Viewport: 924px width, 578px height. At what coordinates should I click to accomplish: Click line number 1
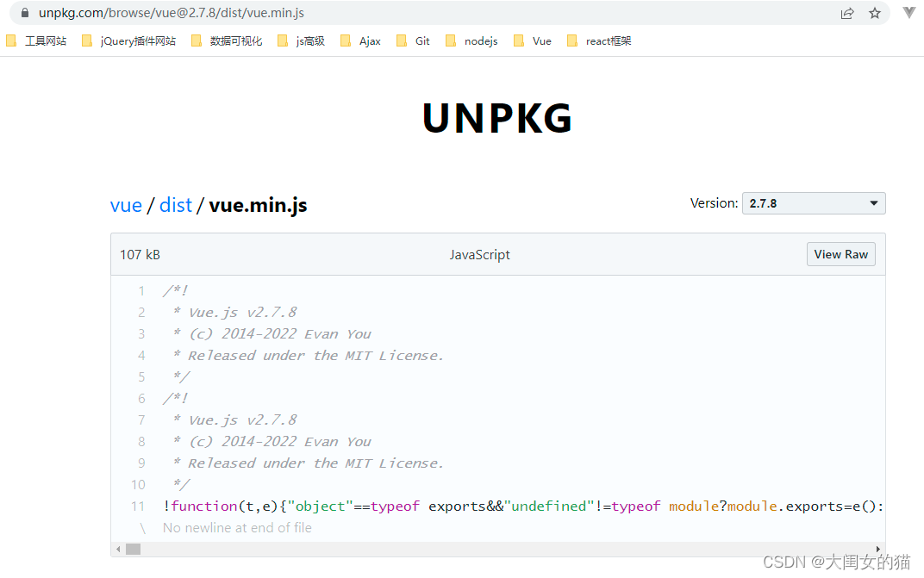[x=141, y=290]
